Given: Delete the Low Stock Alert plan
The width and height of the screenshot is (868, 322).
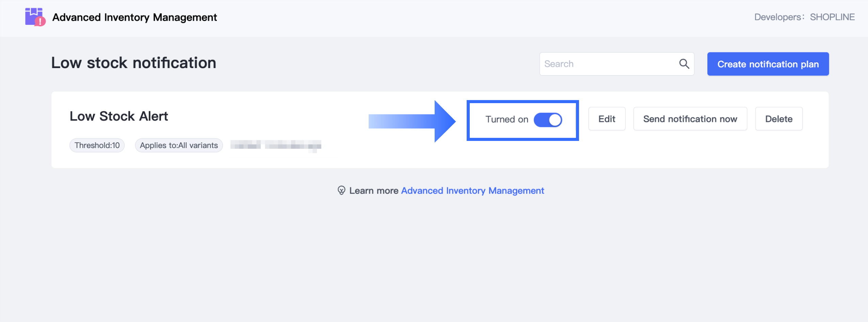Looking at the screenshot, I should 778,119.
